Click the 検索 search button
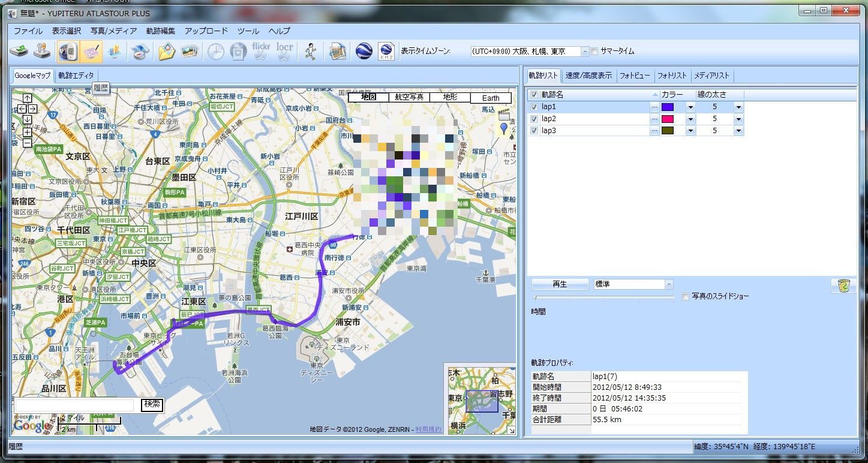868x463 pixels. (152, 404)
